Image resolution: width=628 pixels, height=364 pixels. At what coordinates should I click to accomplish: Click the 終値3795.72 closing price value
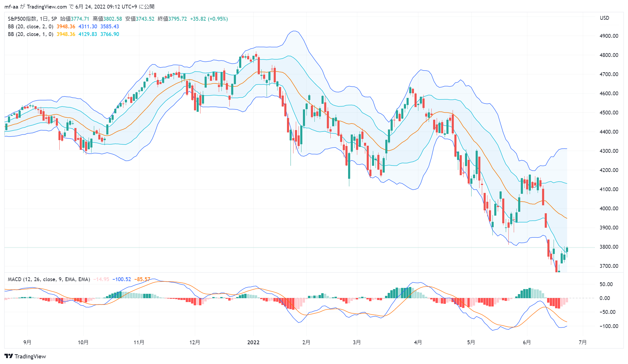tap(172, 19)
